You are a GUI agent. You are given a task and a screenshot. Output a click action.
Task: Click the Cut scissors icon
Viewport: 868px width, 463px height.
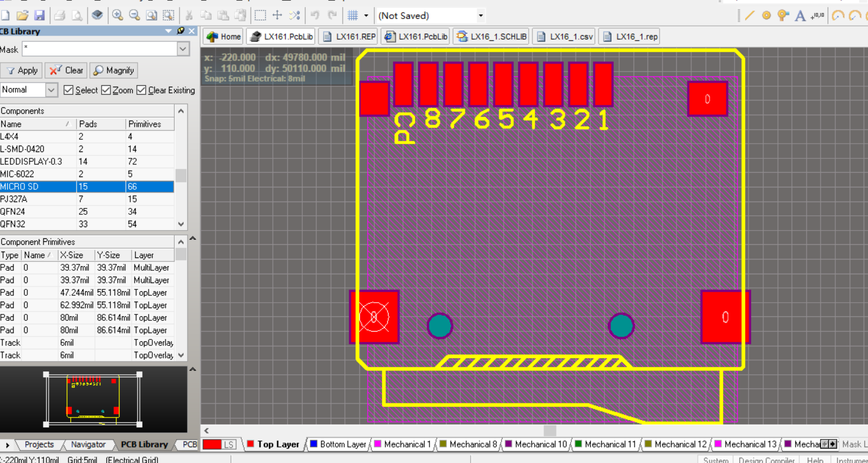pos(189,15)
